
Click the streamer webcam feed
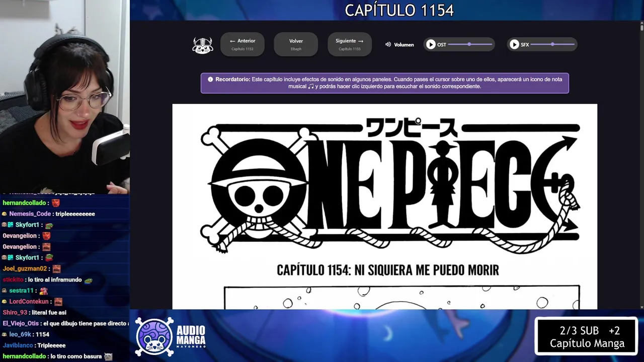tap(64, 97)
